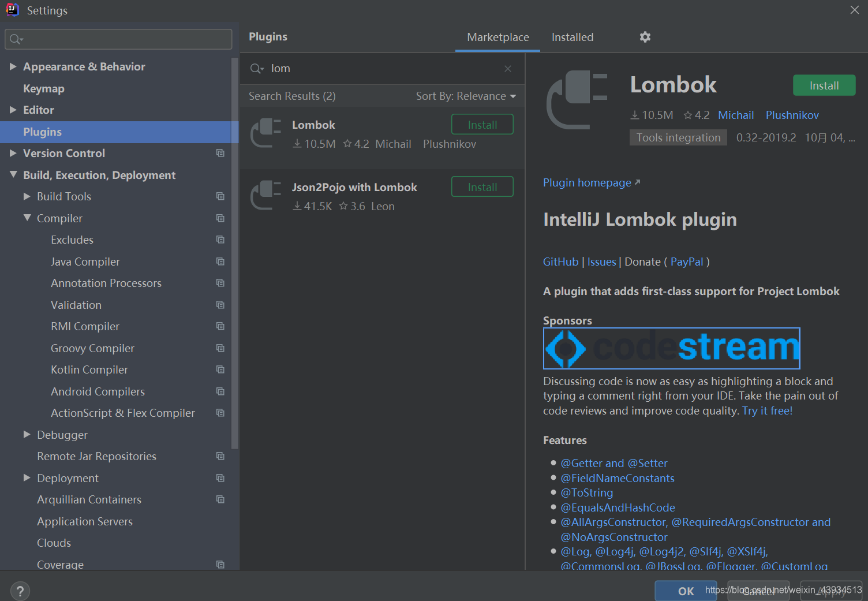Expand the Deployment node
The width and height of the screenshot is (868, 601).
(x=27, y=477)
